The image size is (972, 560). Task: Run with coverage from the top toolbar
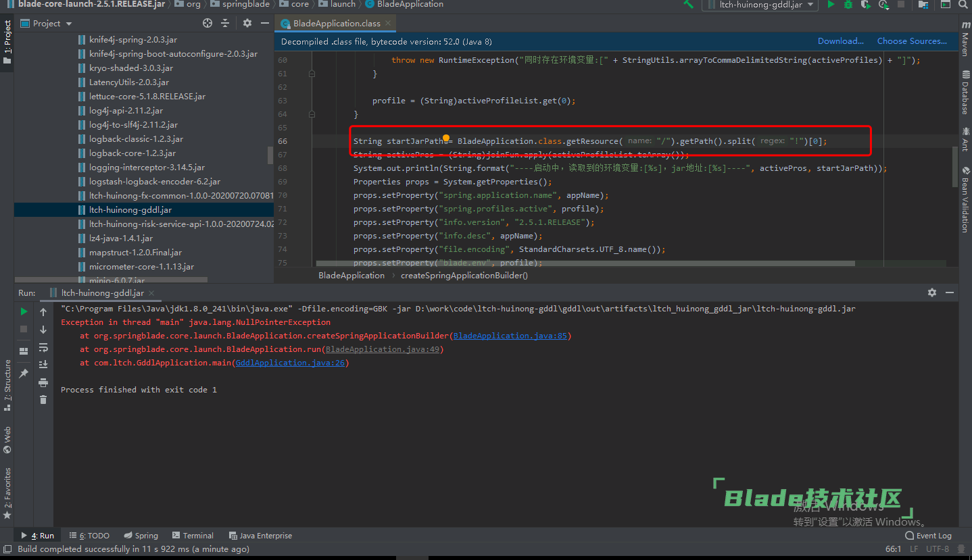point(866,4)
